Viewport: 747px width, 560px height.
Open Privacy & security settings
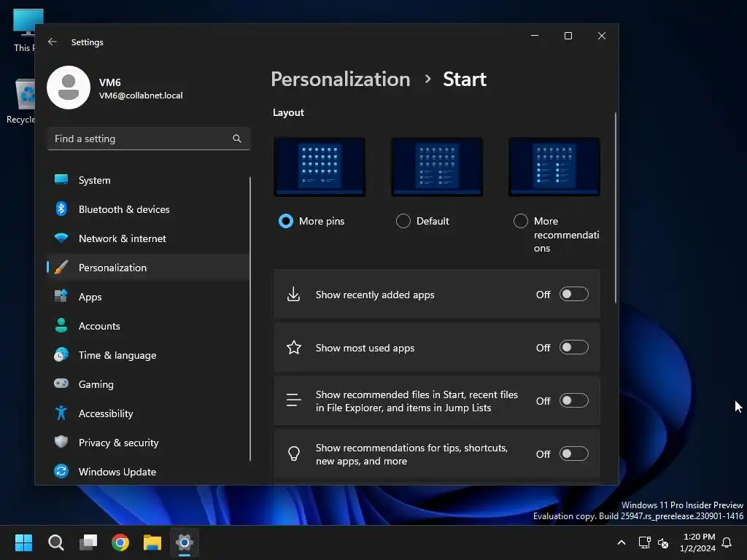click(148, 443)
